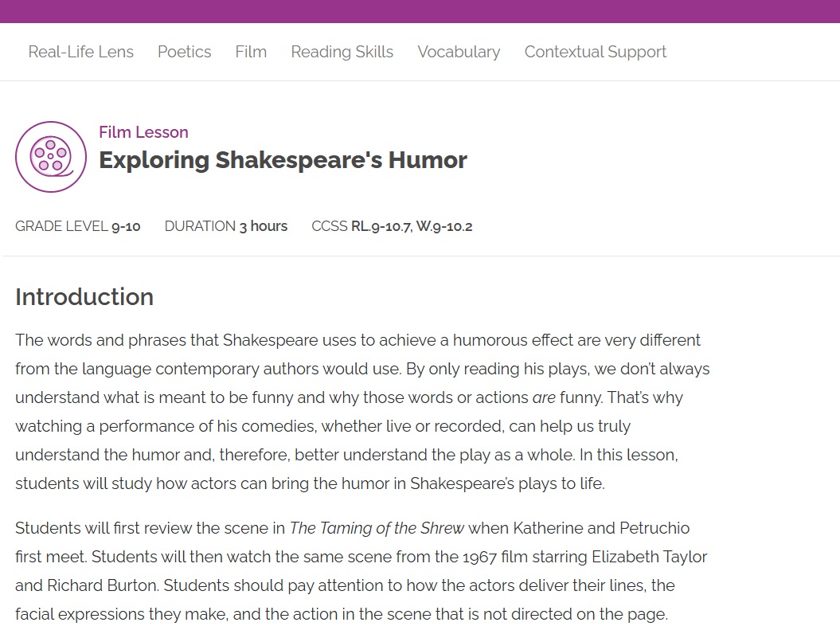Click the 'Elizabeth Taylor' name in text

tap(654, 557)
